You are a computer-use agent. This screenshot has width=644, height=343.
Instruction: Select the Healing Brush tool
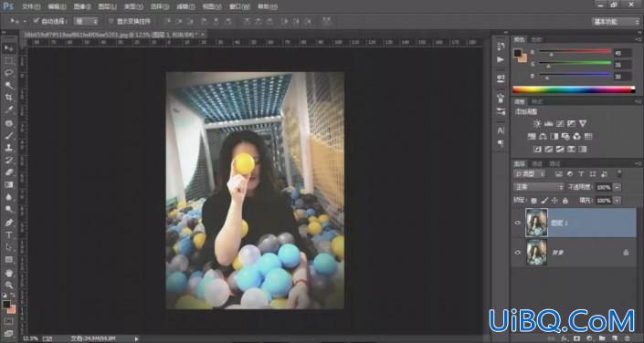tap(8, 123)
